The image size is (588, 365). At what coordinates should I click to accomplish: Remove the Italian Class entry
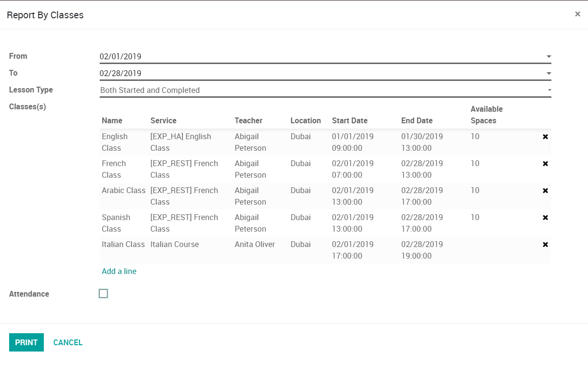coord(545,245)
